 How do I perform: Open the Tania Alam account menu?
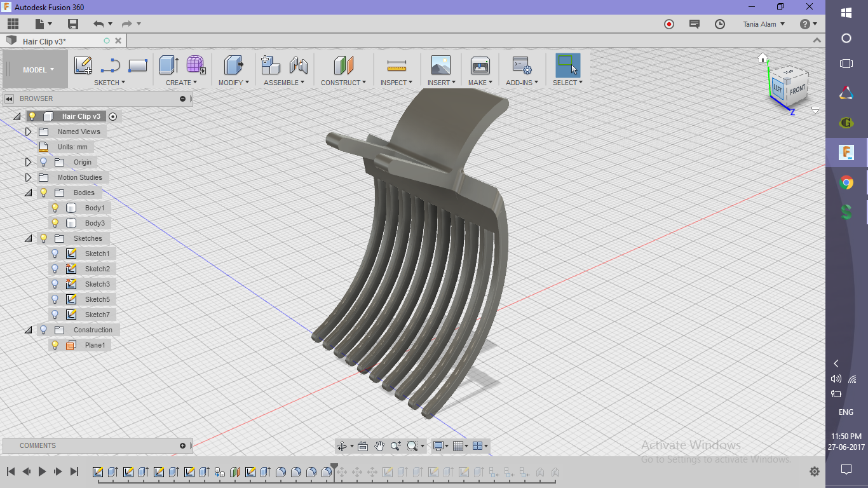click(x=764, y=24)
